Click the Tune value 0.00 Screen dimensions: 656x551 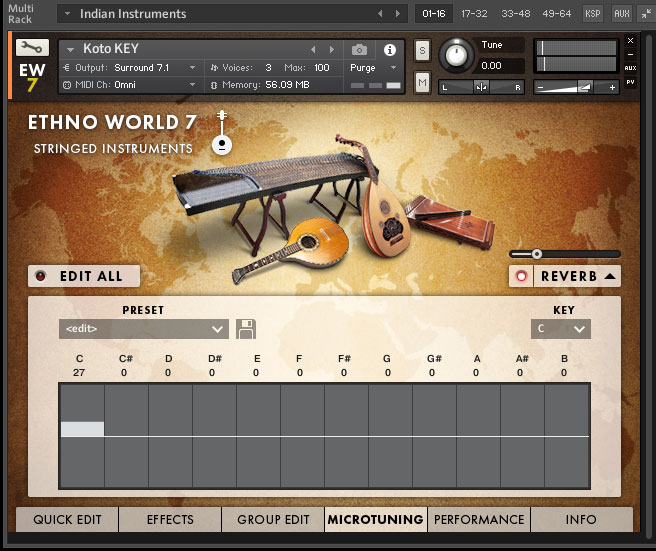(492, 66)
